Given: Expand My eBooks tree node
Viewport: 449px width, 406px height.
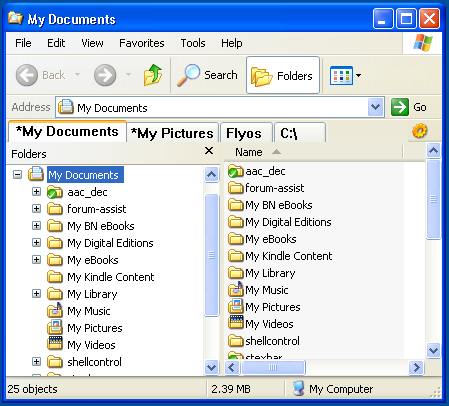Looking at the screenshot, I should [x=36, y=259].
